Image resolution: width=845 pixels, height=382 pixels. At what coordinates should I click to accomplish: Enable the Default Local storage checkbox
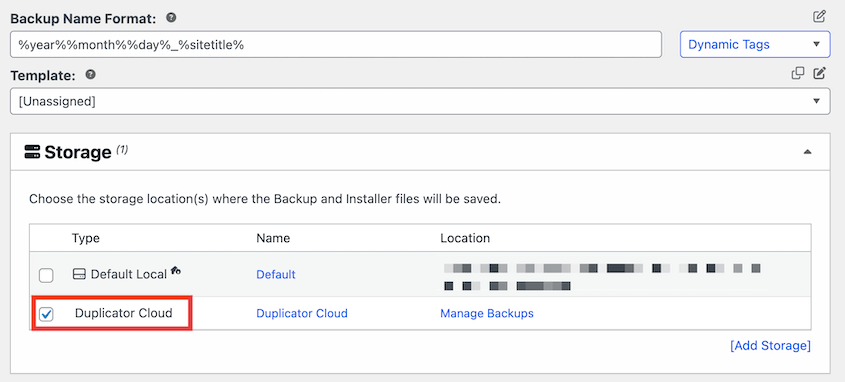pyautogui.click(x=46, y=276)
